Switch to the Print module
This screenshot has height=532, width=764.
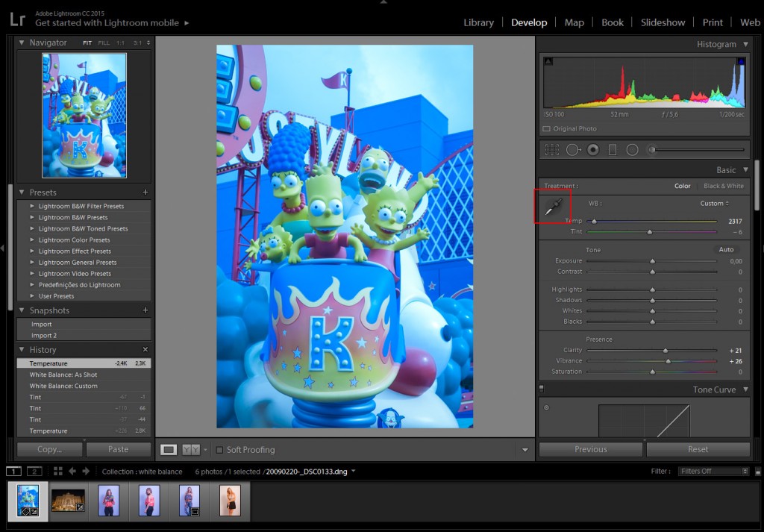pyautogui.click(x=713, y=23)
